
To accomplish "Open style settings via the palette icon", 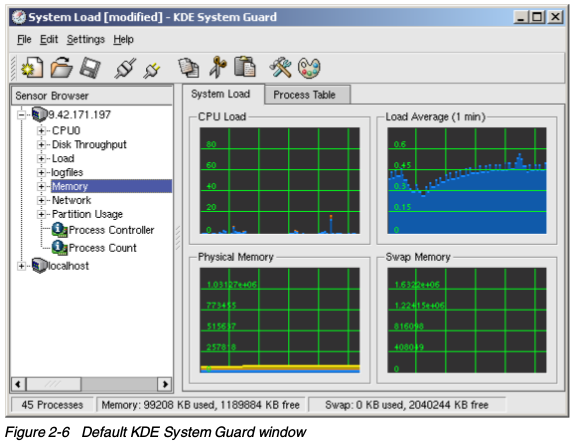I will point(309,68).
